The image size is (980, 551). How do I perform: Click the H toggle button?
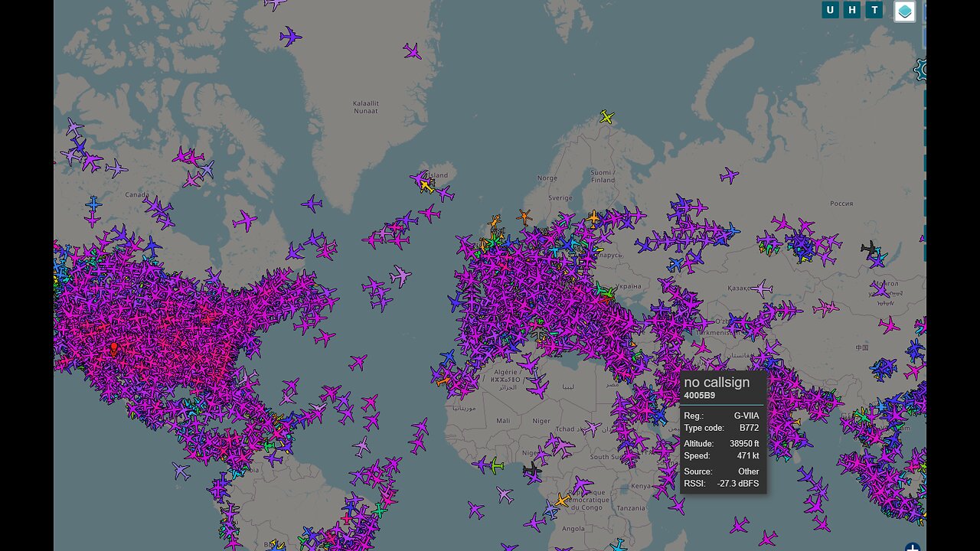point(852,10)
